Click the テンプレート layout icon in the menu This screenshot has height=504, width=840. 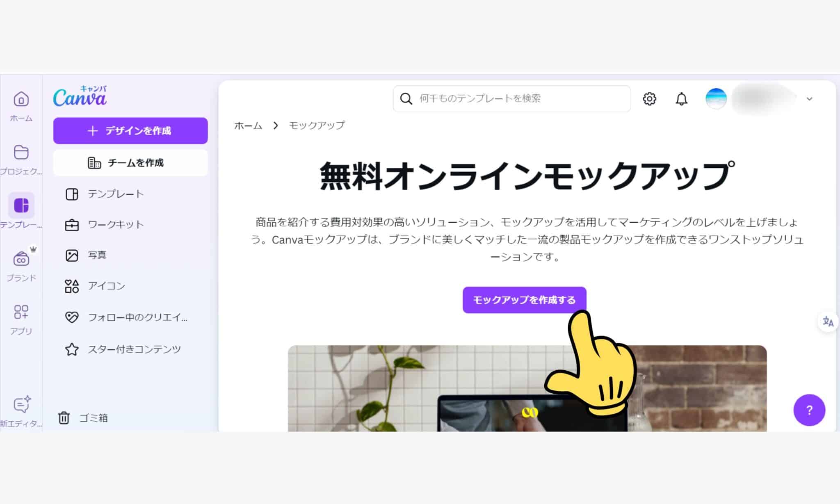tap(72, 194)
